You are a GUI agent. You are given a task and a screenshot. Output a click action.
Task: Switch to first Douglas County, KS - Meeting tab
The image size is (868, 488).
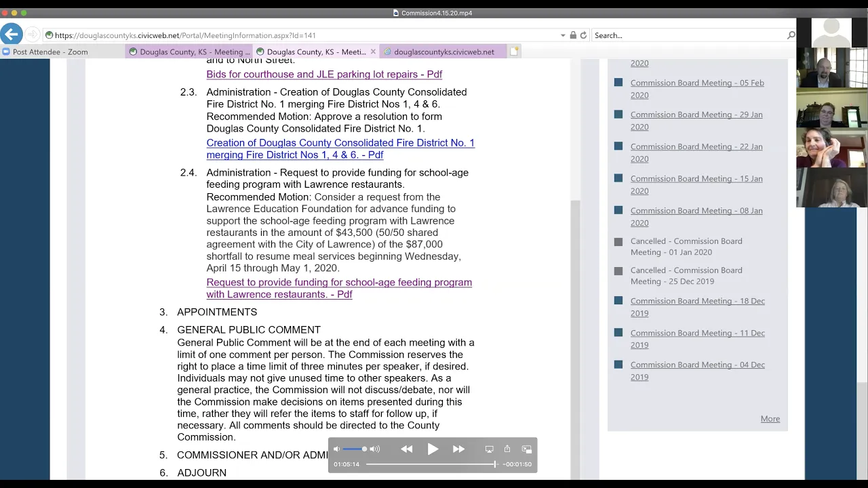189,52
